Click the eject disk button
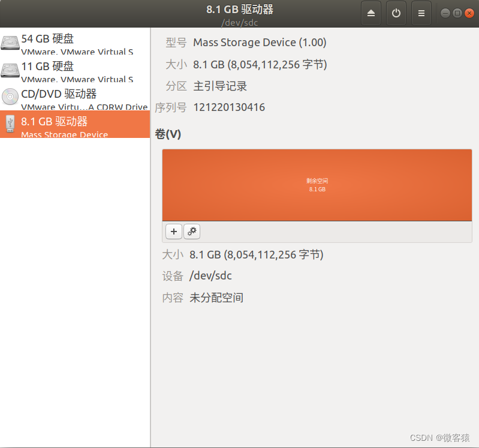This screenshot has height=448, width=479. [371, 13]
